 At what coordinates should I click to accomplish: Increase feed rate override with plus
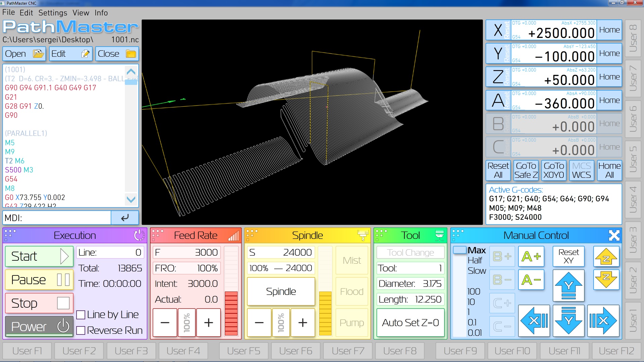(x=208, y=322)
